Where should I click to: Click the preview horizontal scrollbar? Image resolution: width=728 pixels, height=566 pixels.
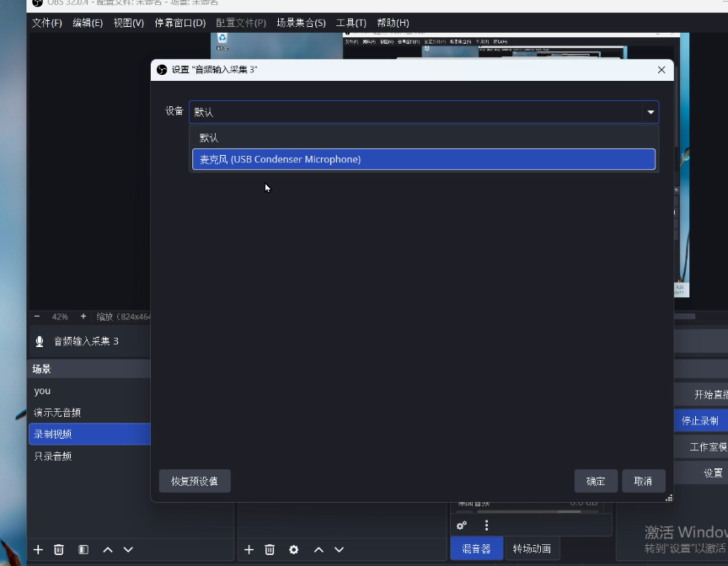pos(685,317)
